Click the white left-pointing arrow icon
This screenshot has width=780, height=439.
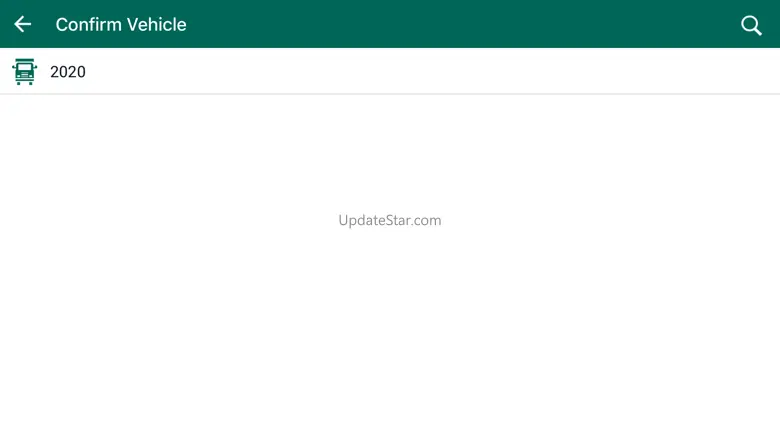(x=22, y=24)
